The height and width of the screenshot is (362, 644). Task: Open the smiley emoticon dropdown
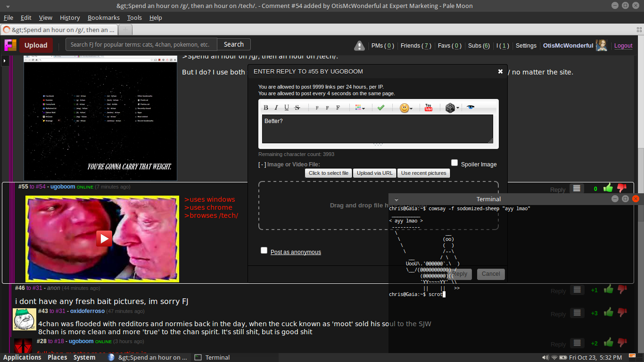[x=406, y=108]
